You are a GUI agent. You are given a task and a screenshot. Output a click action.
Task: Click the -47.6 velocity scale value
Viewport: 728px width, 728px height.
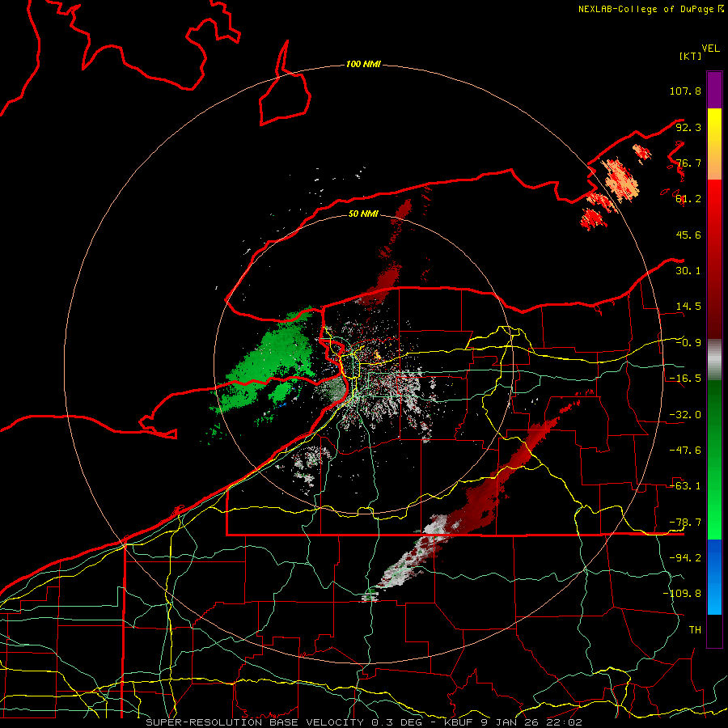pos(685,451)
